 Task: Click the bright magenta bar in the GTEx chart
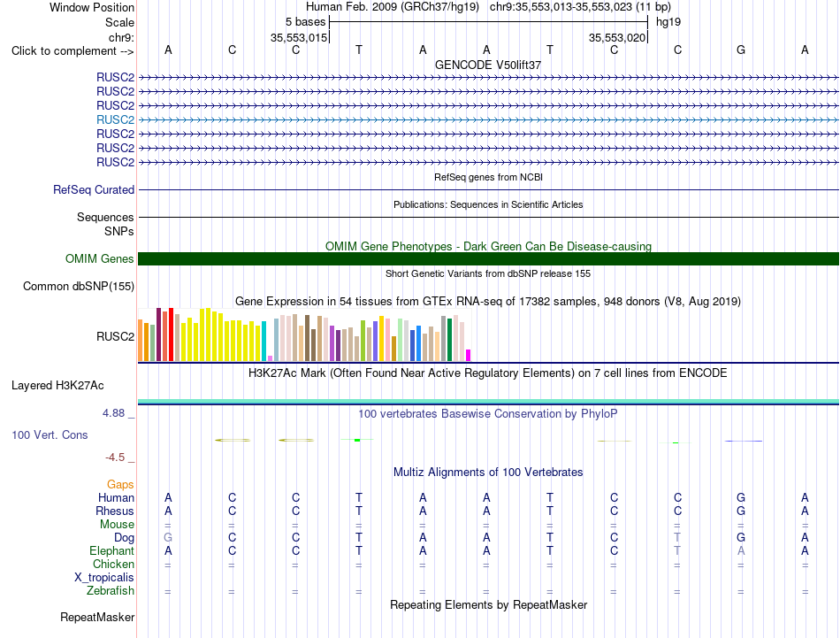coord(469,356)
